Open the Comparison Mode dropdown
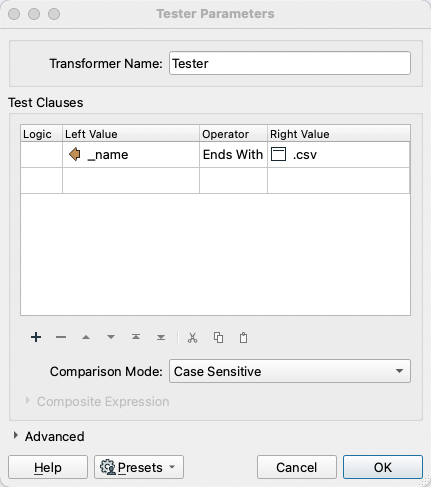This screenshot has width=431, height=487. click(290, 371)
